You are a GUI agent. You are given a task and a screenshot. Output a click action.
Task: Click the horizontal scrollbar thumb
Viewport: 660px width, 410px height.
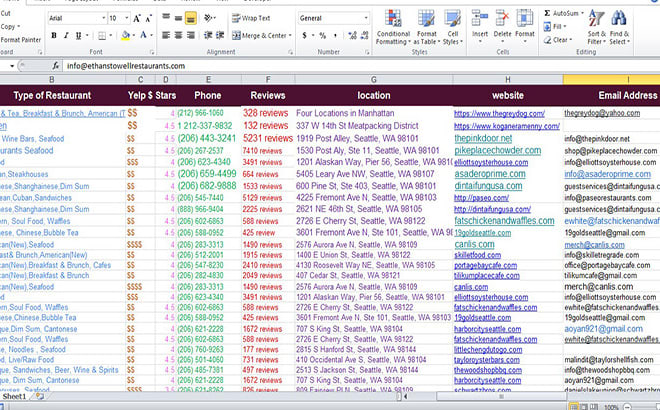point(501,396)
